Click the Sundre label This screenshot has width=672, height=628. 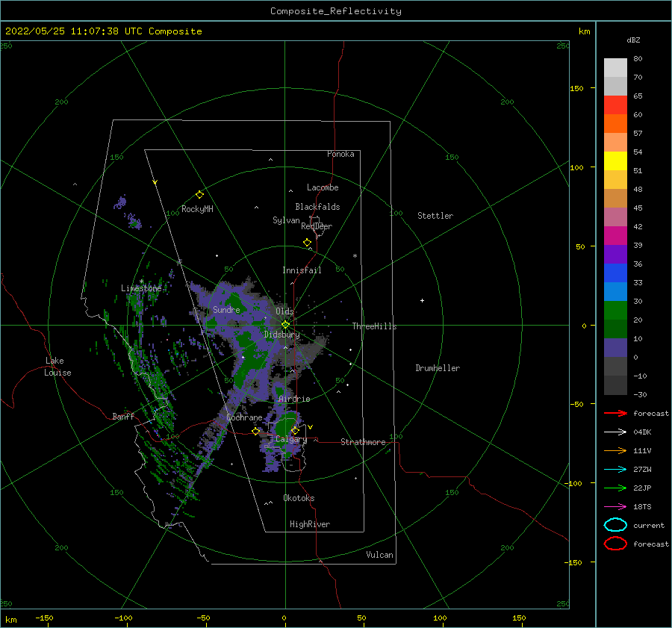click(226, 309)
